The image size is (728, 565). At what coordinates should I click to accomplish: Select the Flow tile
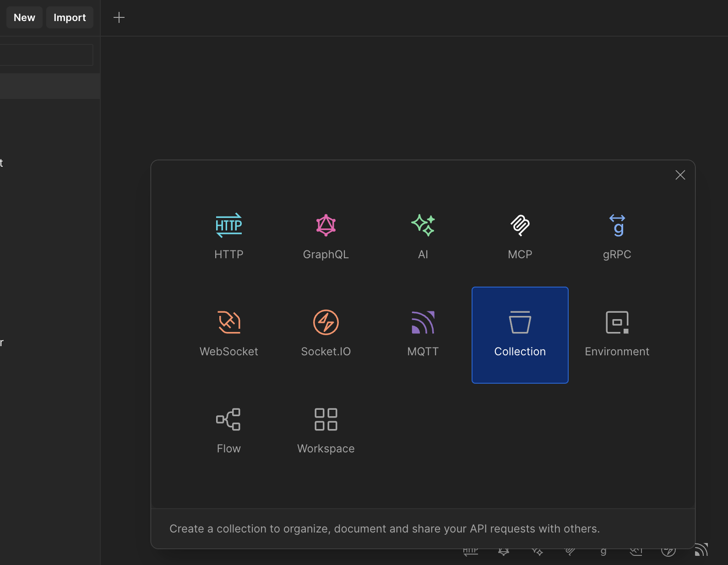[x=229, y=432]
